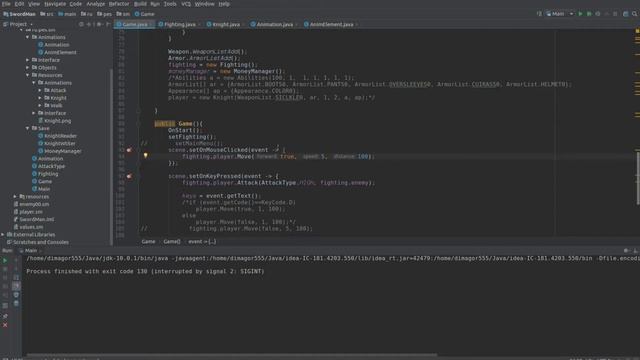Switch to Animation.java editor tab
640x360 pixels.
274,24
